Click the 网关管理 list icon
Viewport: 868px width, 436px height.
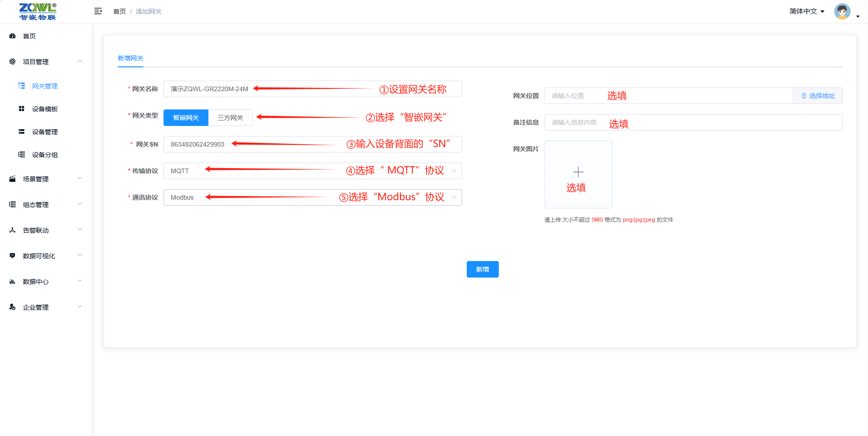(x=22, y=86)
